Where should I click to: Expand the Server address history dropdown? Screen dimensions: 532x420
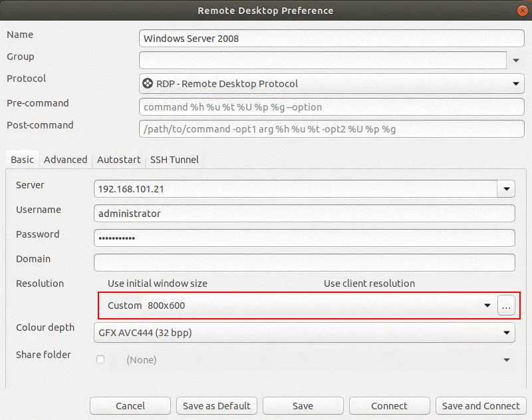(507, 189)
